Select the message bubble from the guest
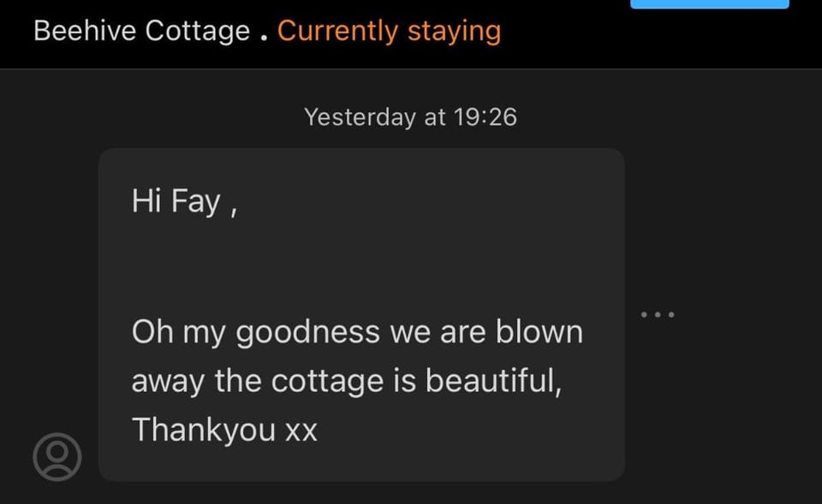This screenshot has height=504, width=822. pyautogui.click(x=360, y=312)
